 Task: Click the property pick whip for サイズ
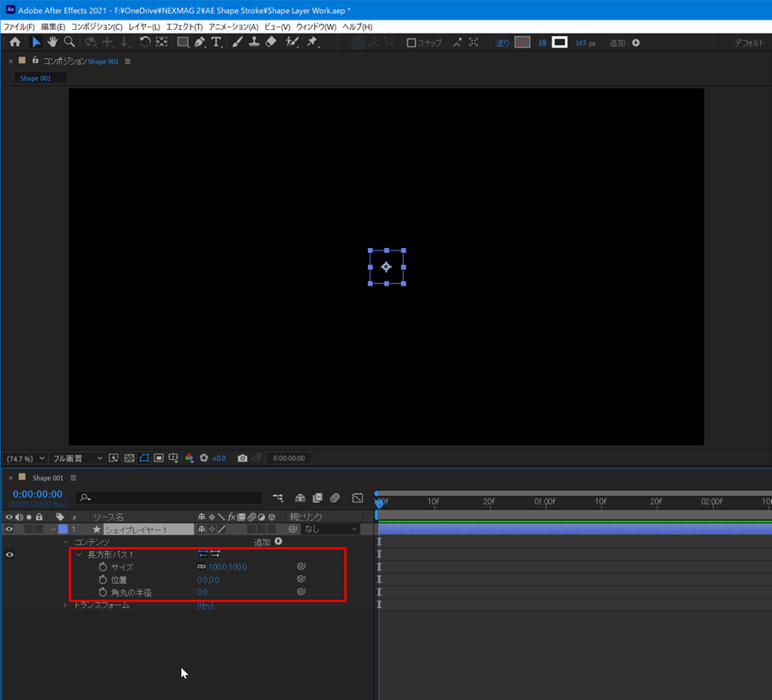pyautogui.click(x=301, y=566)
